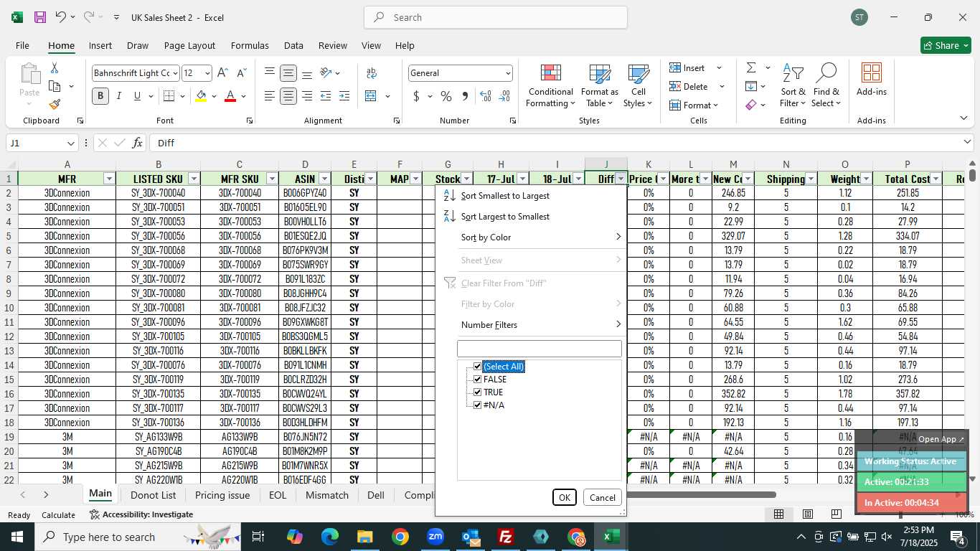The height and width of the screenshot is (551, 980).
Task: Open the Data ribbon tab
Action: [x=293, y=45]
